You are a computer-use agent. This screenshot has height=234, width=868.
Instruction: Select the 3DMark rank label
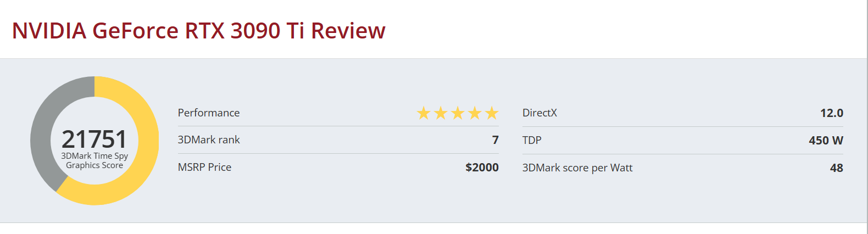click(209, 140)
